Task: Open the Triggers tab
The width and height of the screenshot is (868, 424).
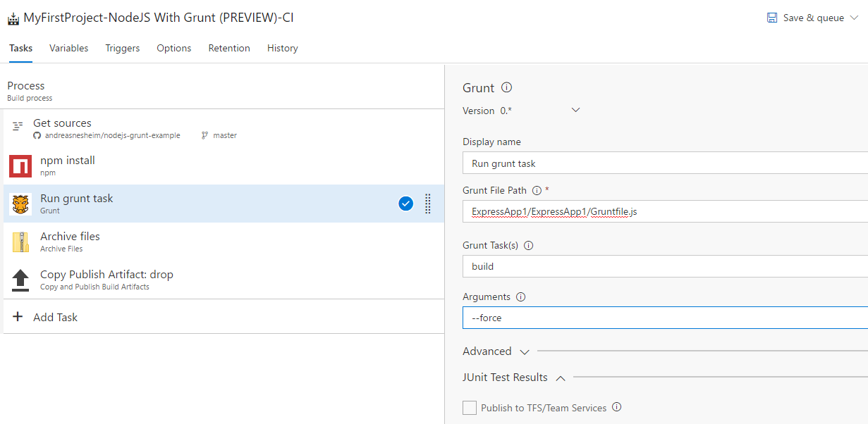Action: (x=123, y=48)
